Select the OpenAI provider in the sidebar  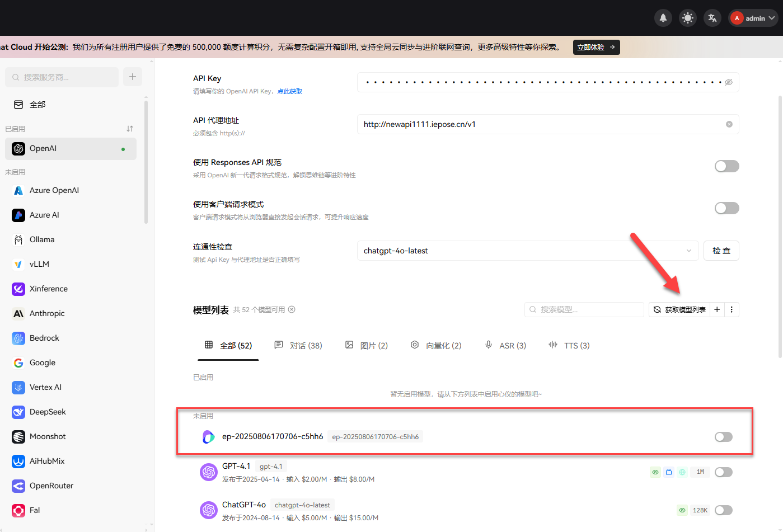point(71,148)
